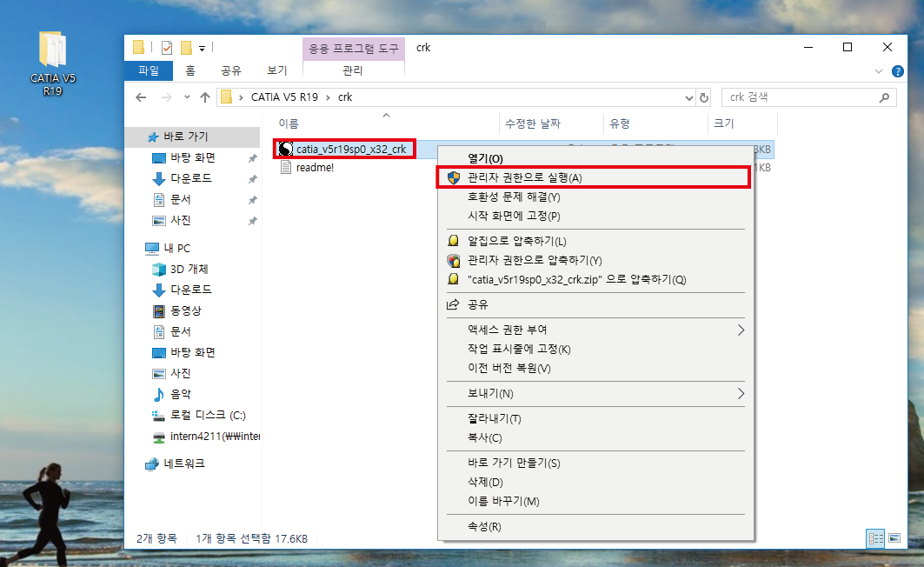
Task: Open pinned 문서 under quick access
Action: (x=180, y=199)
